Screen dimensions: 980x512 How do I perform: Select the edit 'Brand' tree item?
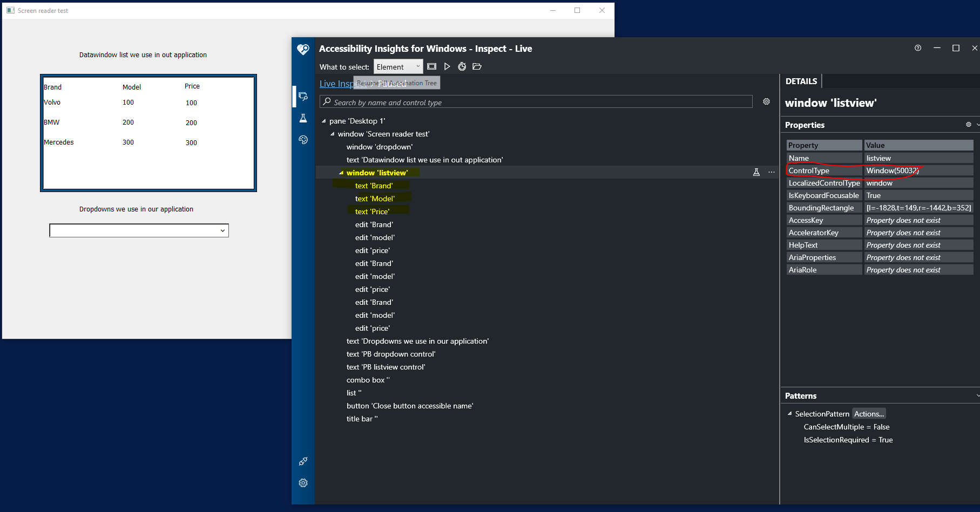374,224
